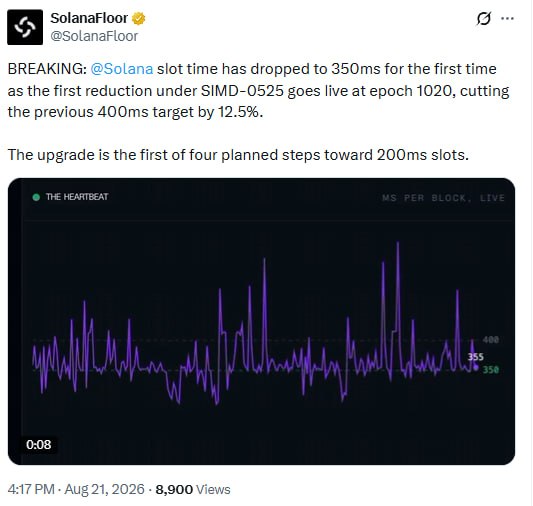
Task: Open the three-dot more options menu
Action: pos(508,18)
